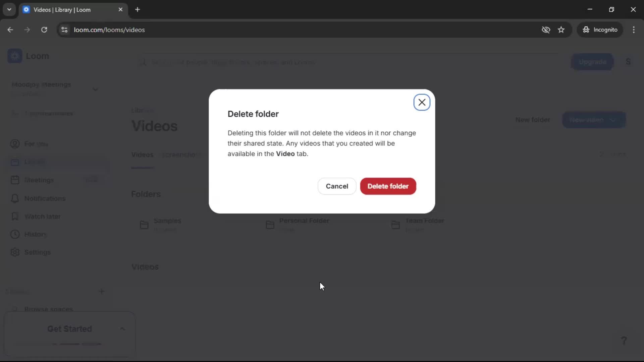Image resolution: width=644 pixels, height=362 pixels.
Task: Open the Chrome three-dot menu
Action: point(634,29)
